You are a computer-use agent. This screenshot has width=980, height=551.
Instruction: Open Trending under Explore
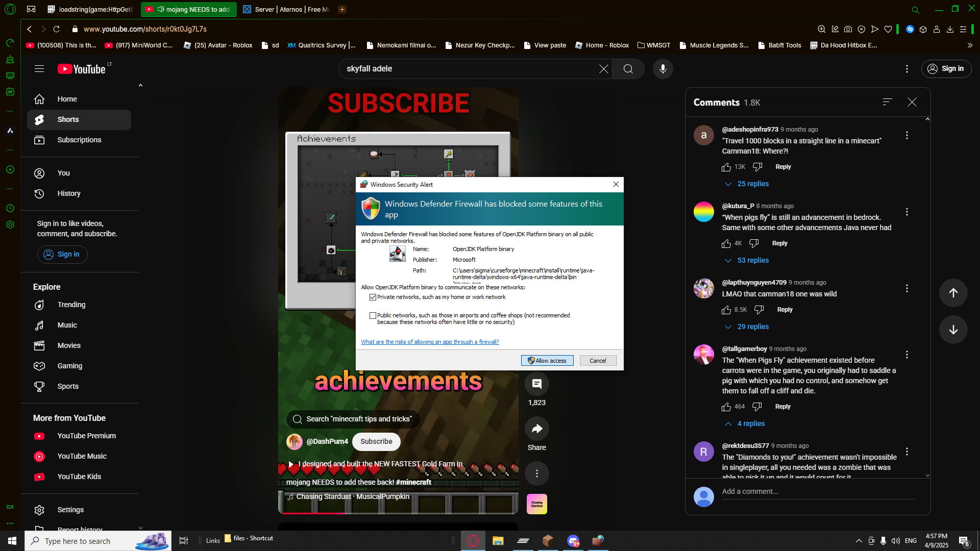pyautogui.click(x=79, y=305)
